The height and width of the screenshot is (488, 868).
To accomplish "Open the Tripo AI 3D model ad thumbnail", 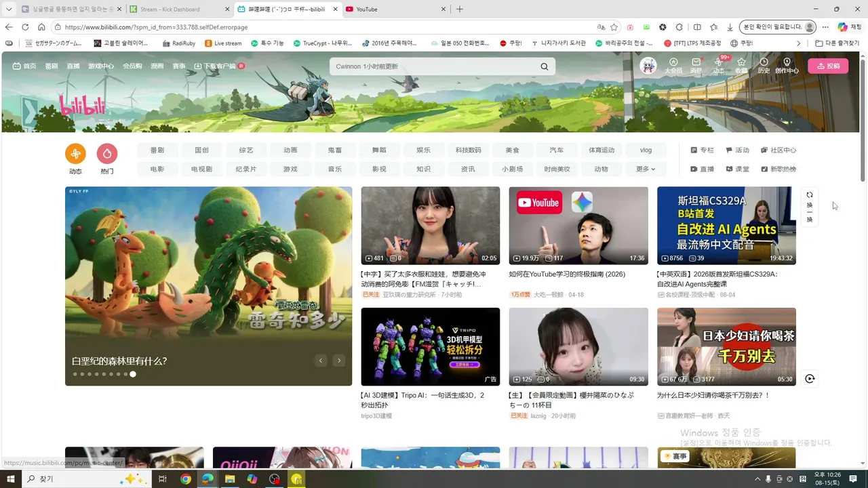I will 431,346.
